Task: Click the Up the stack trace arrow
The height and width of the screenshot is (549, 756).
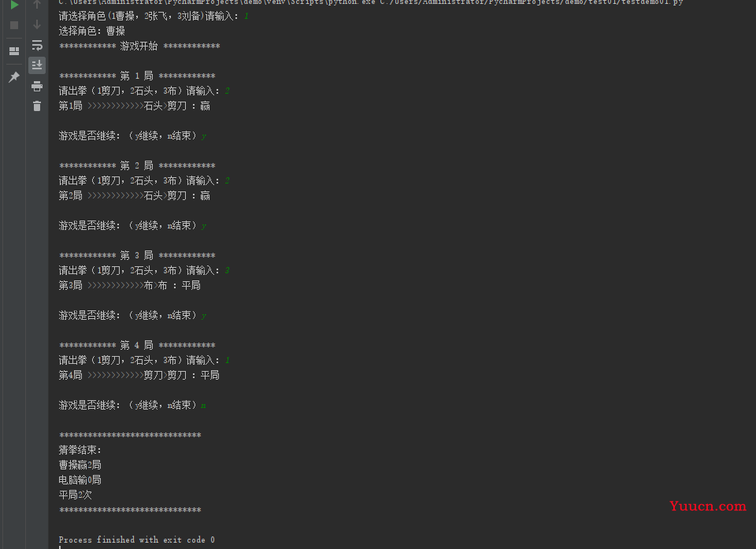Action: coord(37,5)
